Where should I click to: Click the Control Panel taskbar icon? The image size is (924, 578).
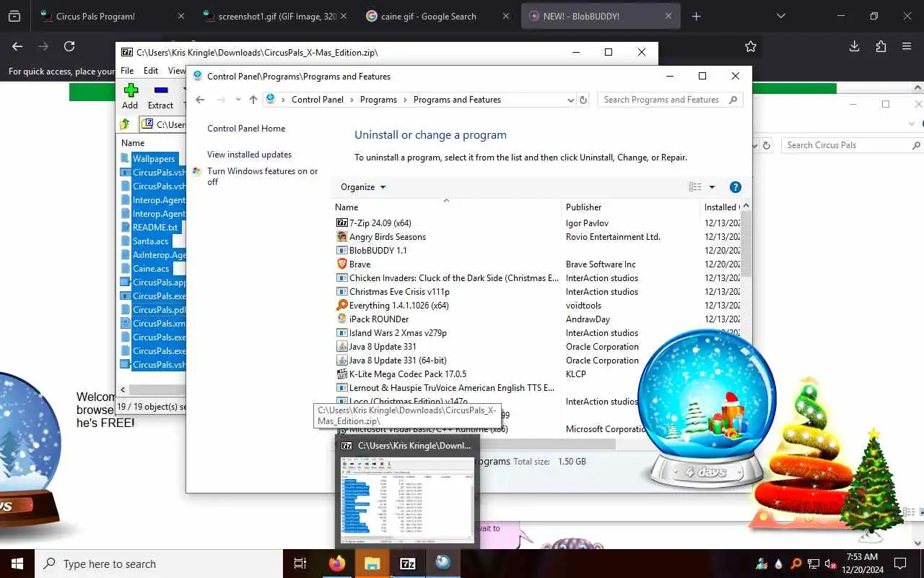coord(443,564)
